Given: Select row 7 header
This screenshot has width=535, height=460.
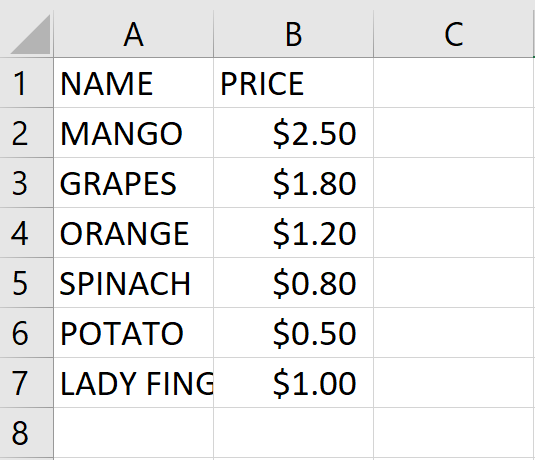Looking at the screenshot, I should pyautogui.click(x=27, y=383).
